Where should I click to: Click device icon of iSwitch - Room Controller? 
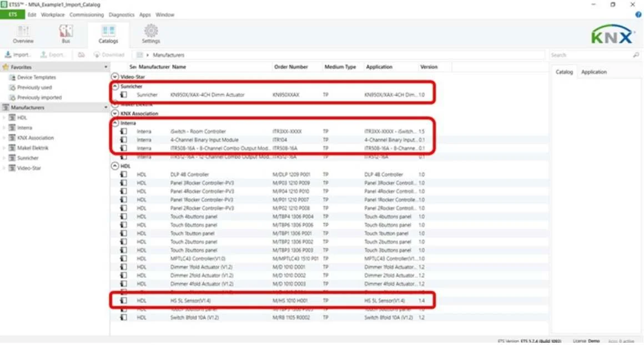pyautogui.click(x=123, y=131)
